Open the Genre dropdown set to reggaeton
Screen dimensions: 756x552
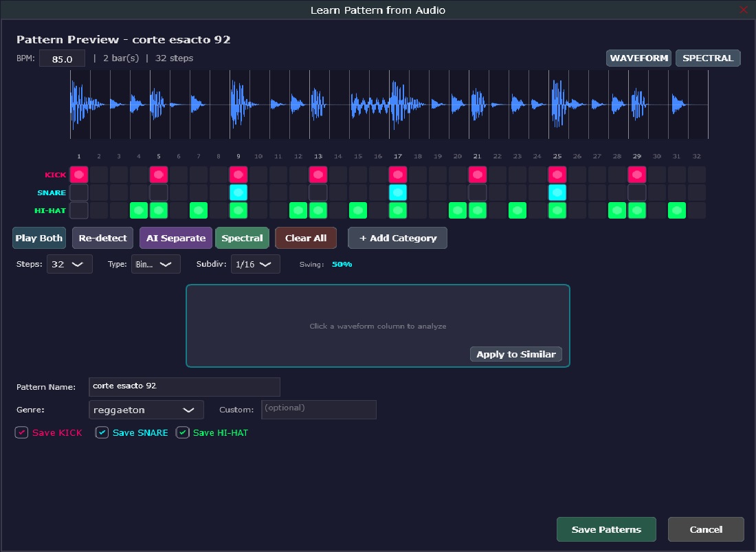coord(146,410)
